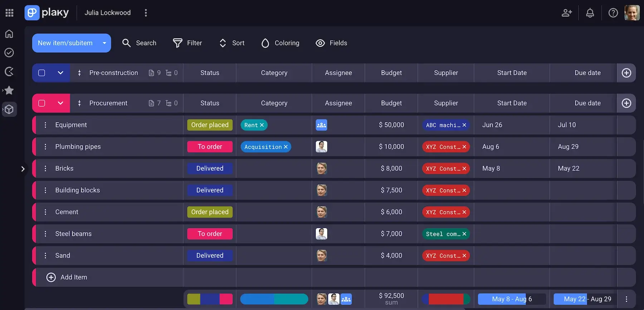Open Procurement group options dots
Image resolution: width=644 pixels, height=310 pixels.
click(x=79, y=103)
